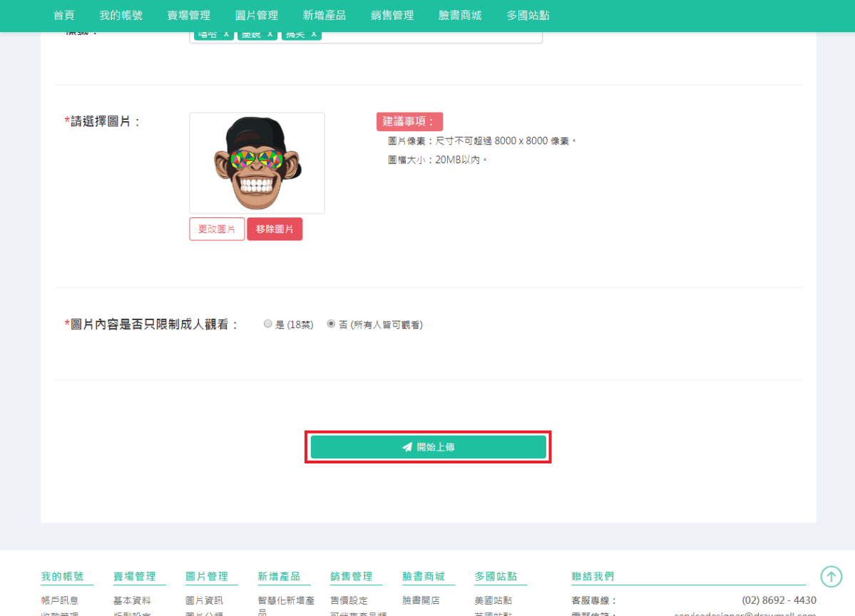Remove the 墨鏡 tag with its x

270,34
